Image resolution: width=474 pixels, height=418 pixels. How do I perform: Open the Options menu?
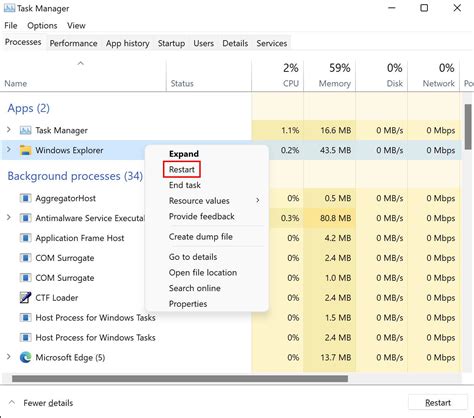pos(42,26)
